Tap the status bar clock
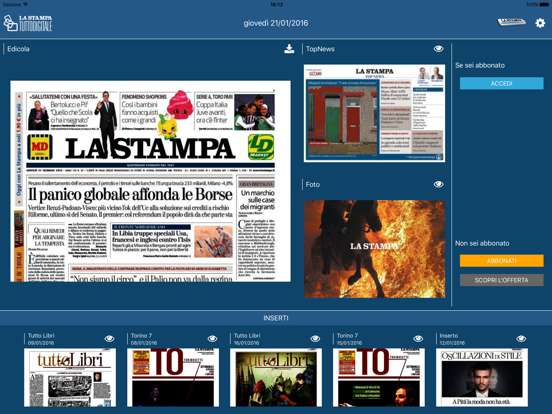Screen dimensions: 552x414 [x=276, y=5]
